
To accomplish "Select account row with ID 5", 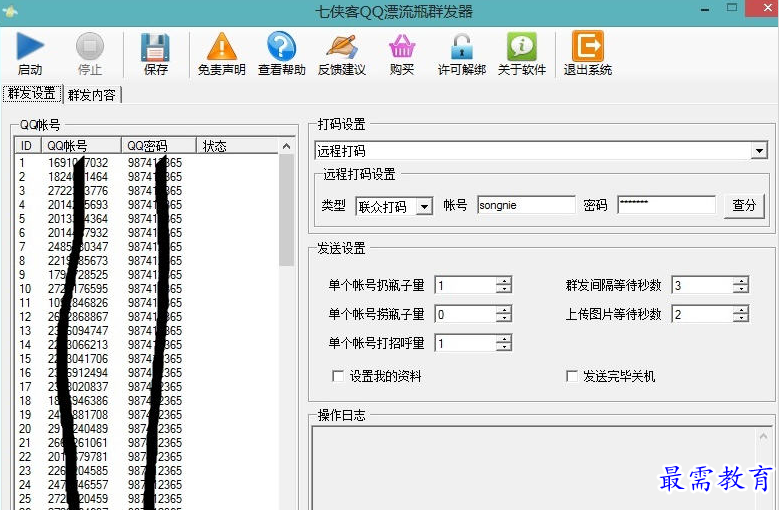I will (x=146, y=219).
